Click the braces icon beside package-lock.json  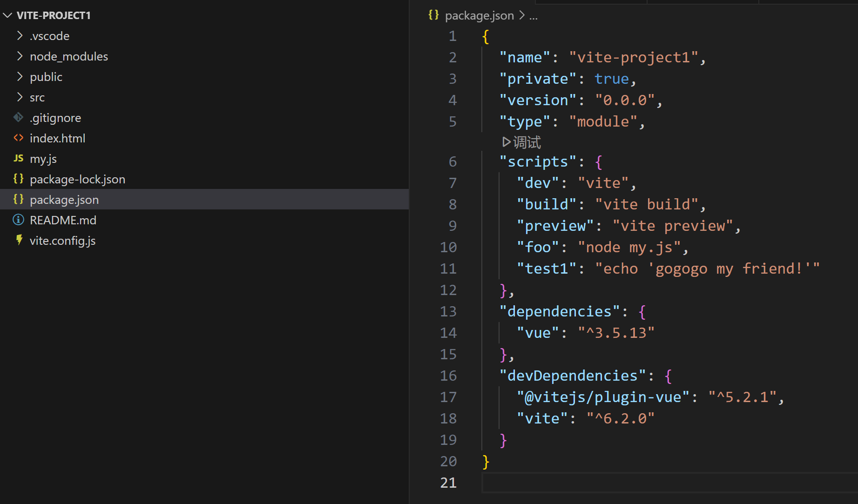pos(18,179)
